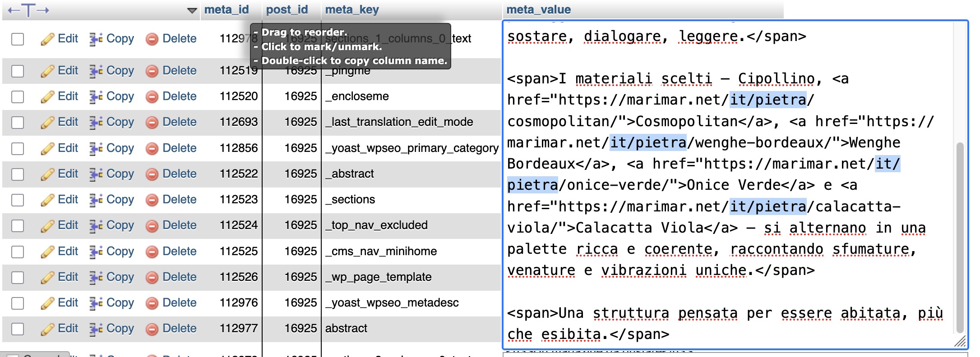Click the Copy link for the abstract row 112977
Viewport: 980px width, 357px height.
(120, 328)
